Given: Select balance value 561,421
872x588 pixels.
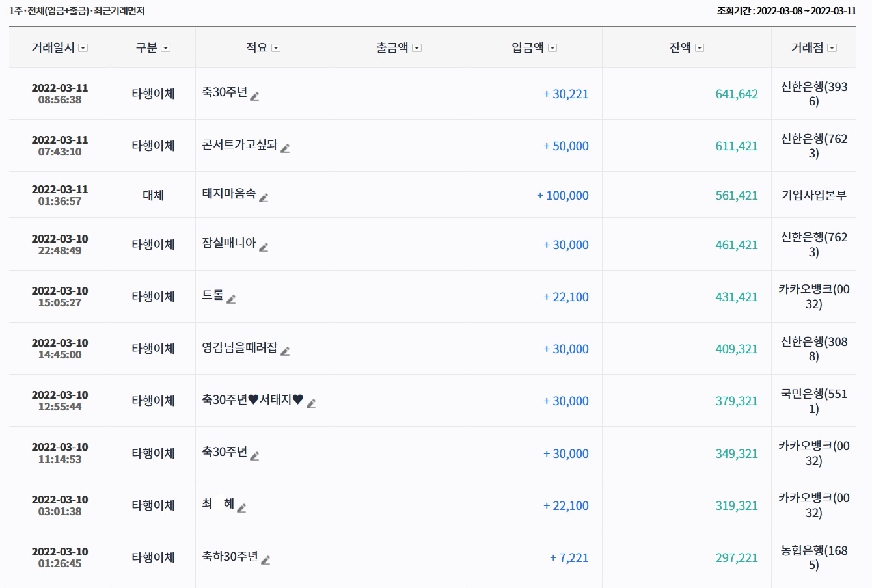Looking at the screenshot, I should click(737, 196).
